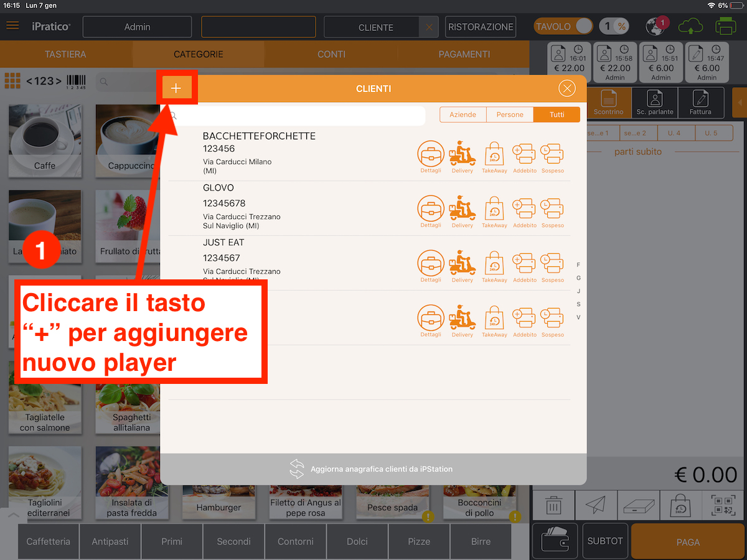Screen dimensions: 747x560
Task: Jump to letter F in index
Action: [x=578, y=265]
